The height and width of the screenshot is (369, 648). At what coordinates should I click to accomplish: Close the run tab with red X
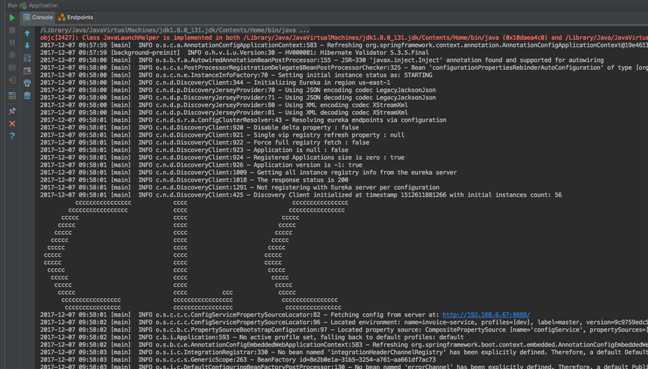12,124
